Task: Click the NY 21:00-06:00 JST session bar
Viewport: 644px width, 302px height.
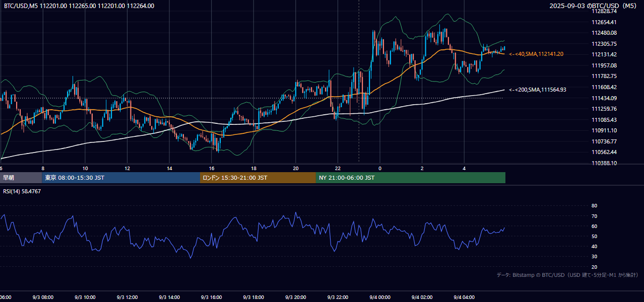Action: [x=411, y=178]
